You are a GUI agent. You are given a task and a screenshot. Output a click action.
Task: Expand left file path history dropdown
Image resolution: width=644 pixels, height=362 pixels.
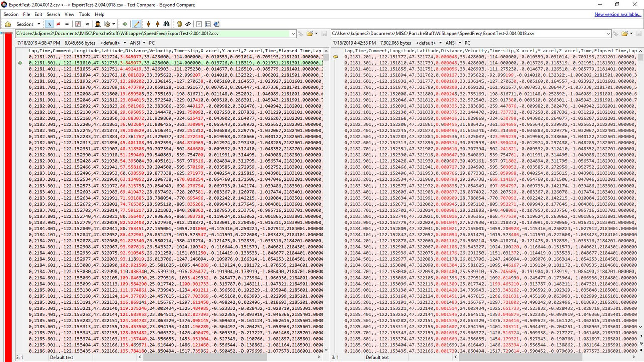[x=293, y=33]
